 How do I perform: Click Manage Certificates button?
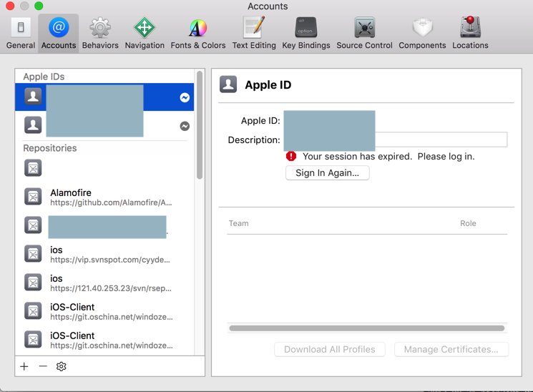(x=451, y=350)
